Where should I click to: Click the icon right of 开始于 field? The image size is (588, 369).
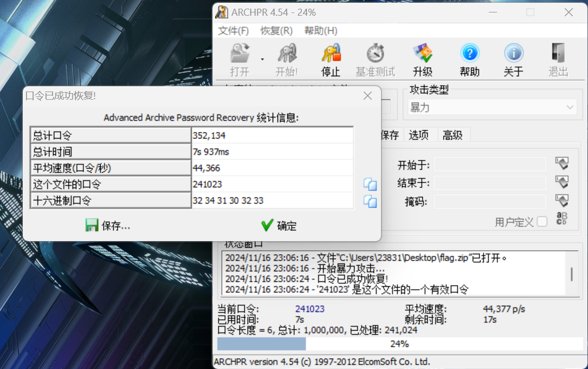click(562, 164)
